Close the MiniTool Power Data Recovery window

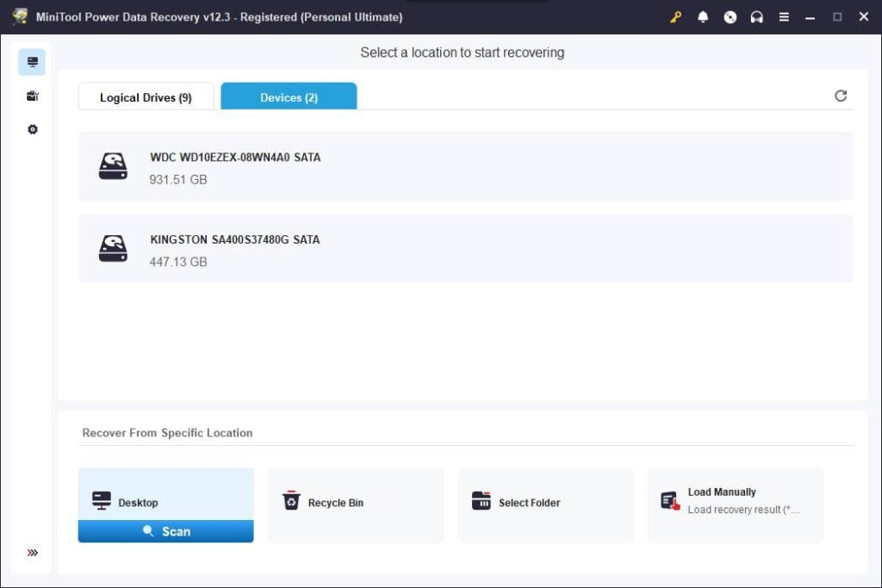pyautogui.click(x=864, y=17)
